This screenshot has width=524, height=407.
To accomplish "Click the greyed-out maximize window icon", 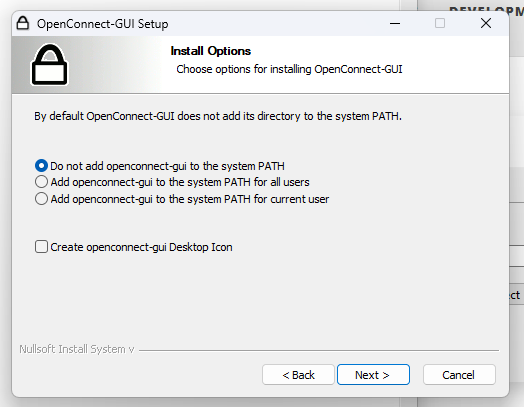I will click(x=440, y=23).
